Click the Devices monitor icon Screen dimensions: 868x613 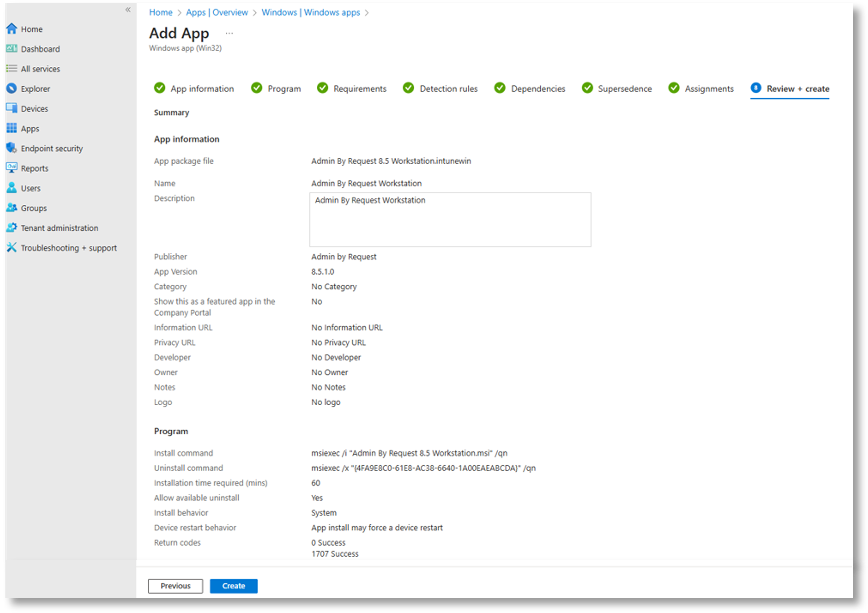pos(12,108)
